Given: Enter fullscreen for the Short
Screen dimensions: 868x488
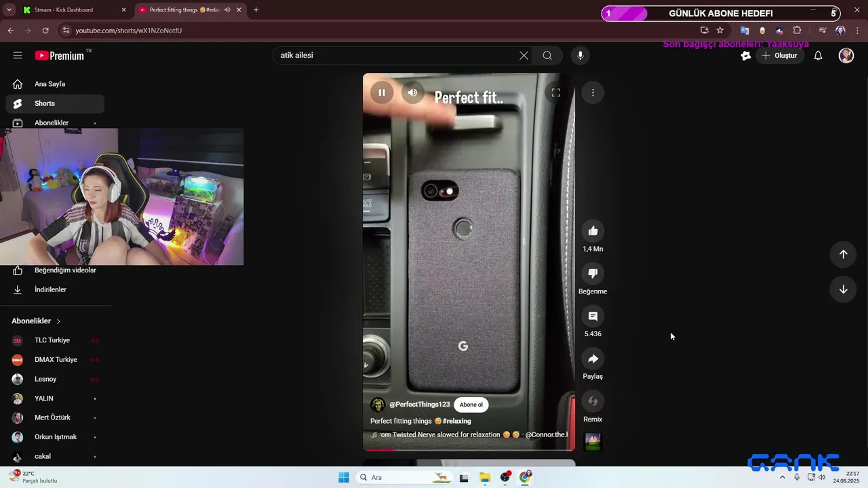Looking at the screenshot, I should (x=555, y=93).
